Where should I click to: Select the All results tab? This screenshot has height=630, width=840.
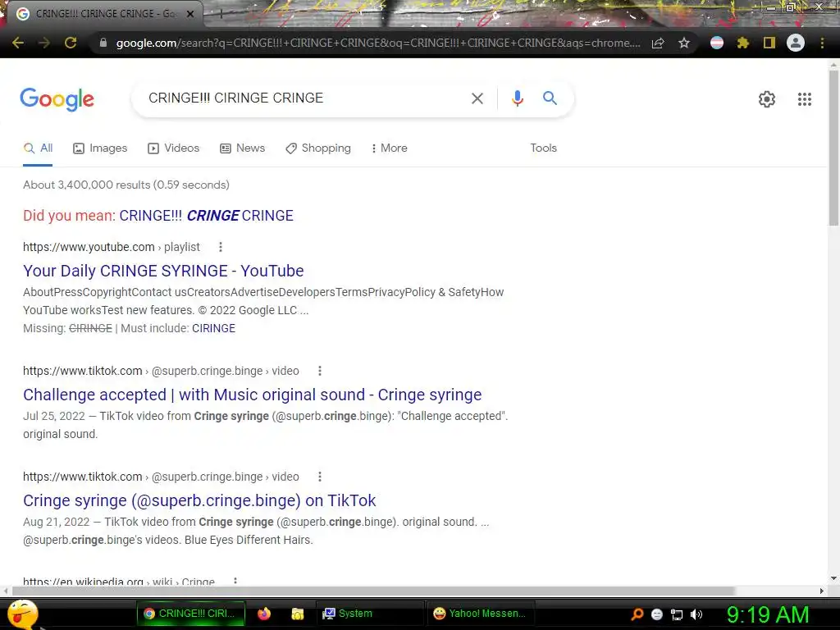click(x=38, y=148)
